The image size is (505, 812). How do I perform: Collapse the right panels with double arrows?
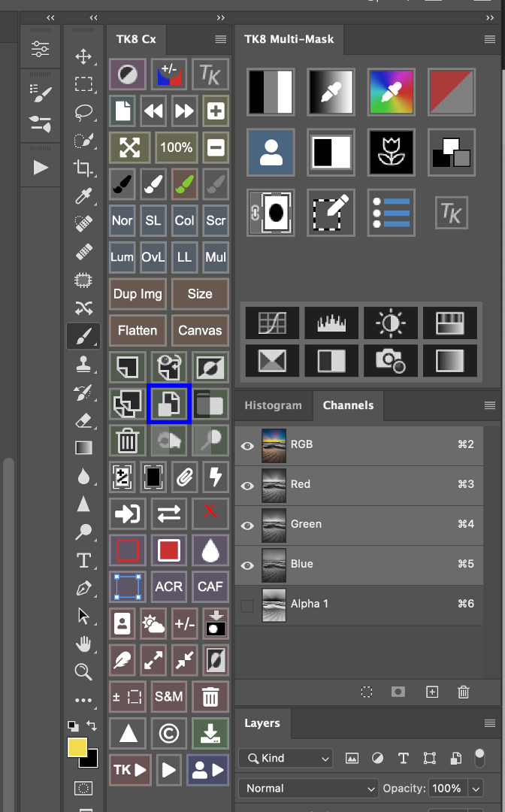(490, 17)
